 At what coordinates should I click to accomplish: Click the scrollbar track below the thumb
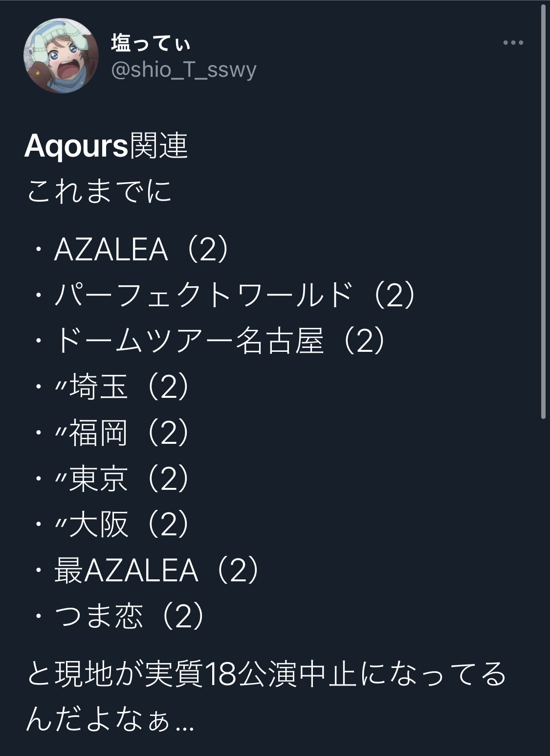point(543,587)
